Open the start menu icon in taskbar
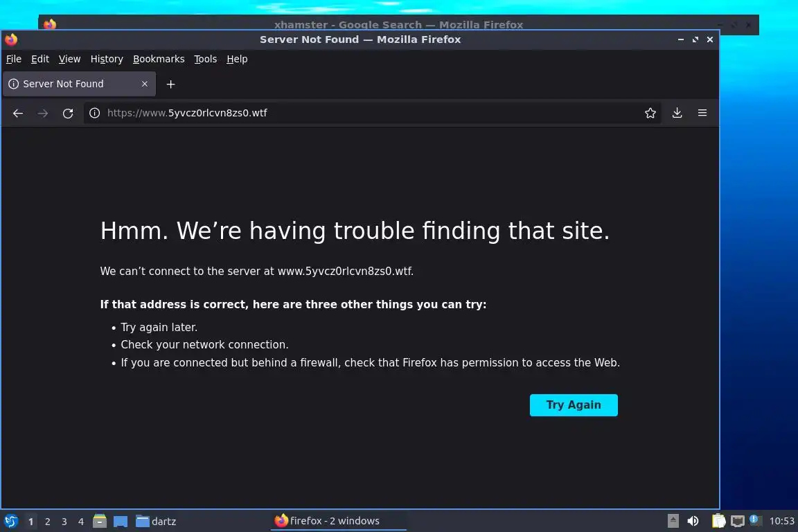 10,522
